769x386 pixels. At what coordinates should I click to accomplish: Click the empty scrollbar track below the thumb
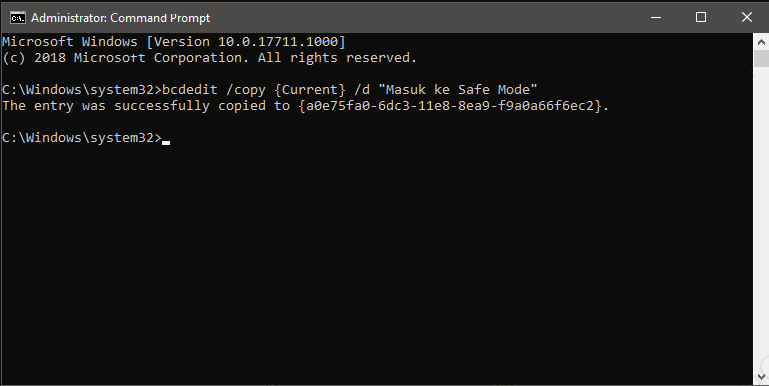pyautogui.click(x=761, y=218)
